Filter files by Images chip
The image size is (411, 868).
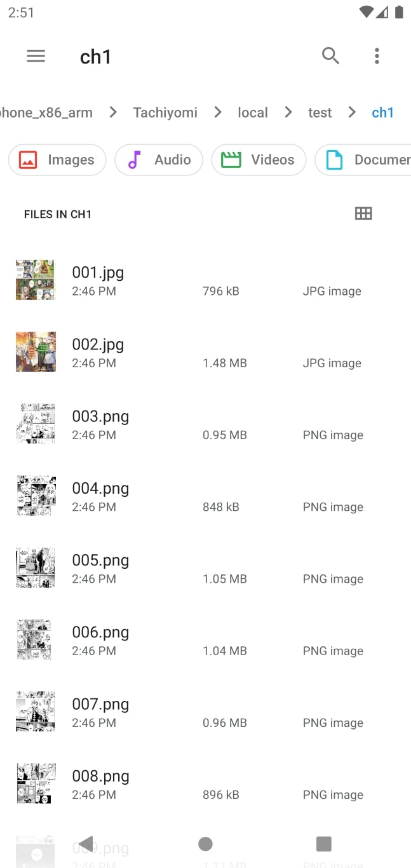click(x=57, y=159)
